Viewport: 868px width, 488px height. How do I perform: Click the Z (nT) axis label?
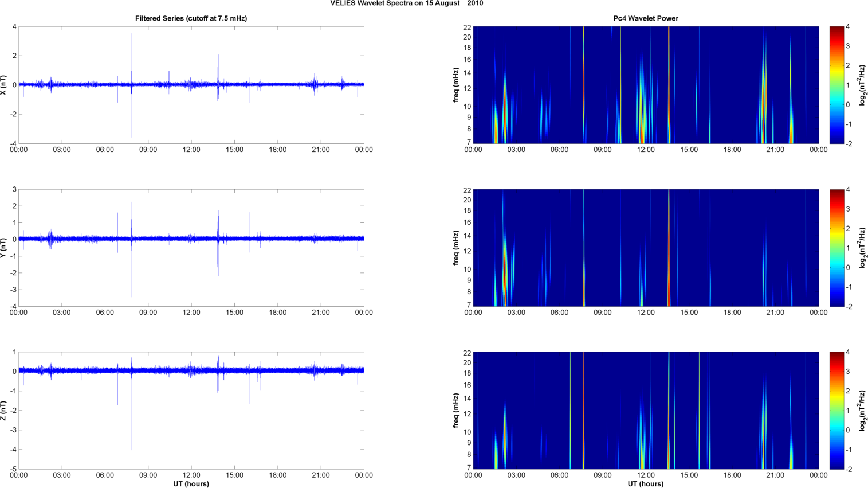[4, 411]
